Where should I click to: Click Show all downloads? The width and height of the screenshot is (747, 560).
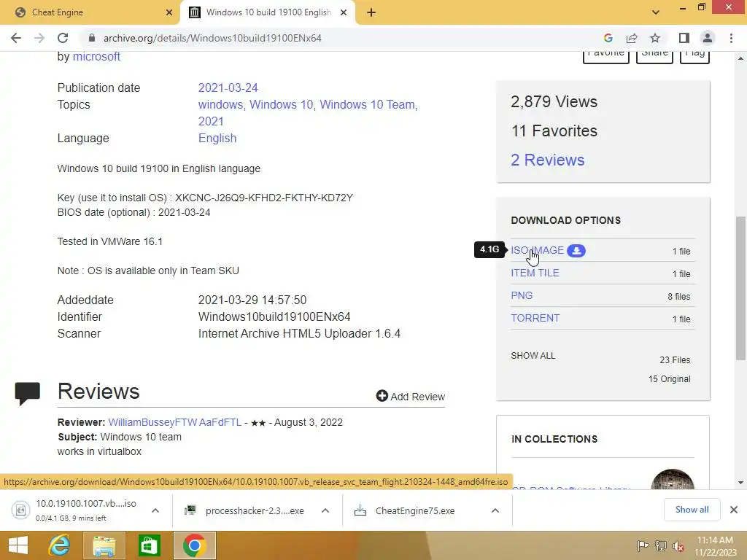692,510
